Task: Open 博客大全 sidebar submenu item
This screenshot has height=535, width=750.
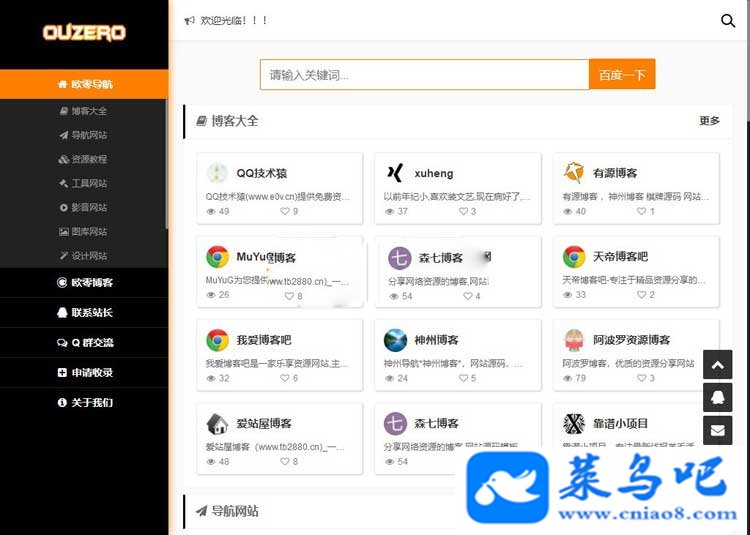Action: coord(83,111)
